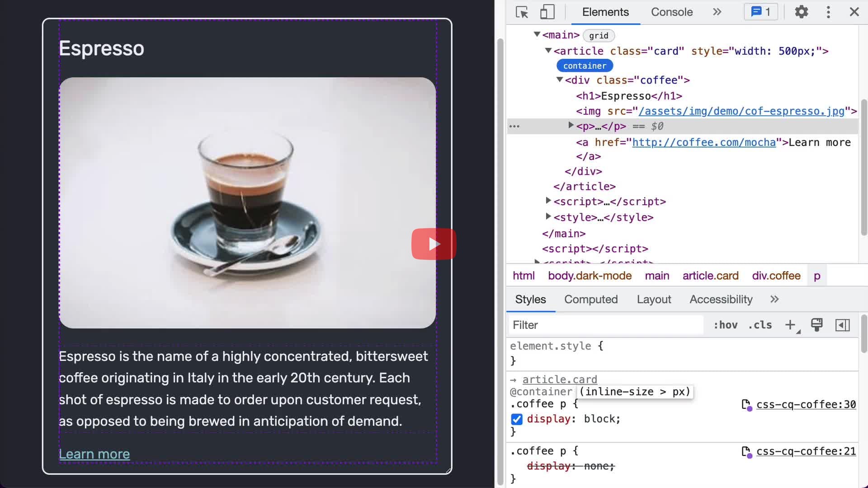Uncheck the display: block property checkbox
Image resolution: width=868 pixels, height=488 pixels.
(516, 419)
